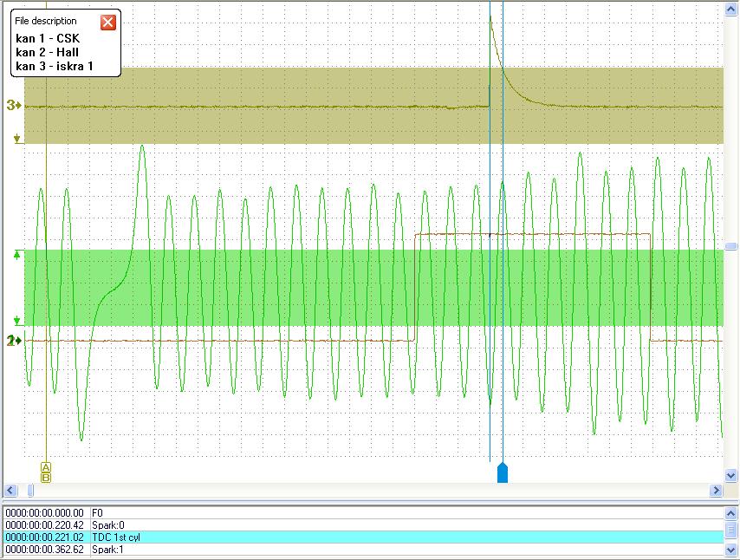Click 'kan 1 - CSK' description line

[x=48, y=38]
